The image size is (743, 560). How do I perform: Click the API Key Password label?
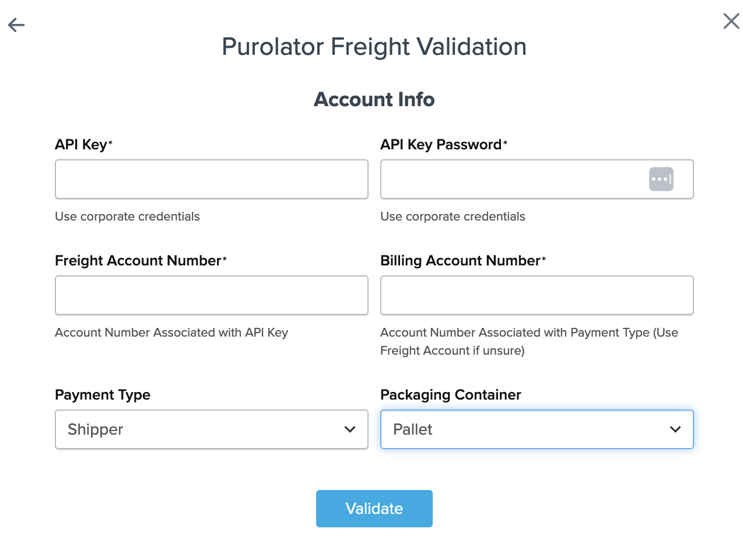coord(441,145)
